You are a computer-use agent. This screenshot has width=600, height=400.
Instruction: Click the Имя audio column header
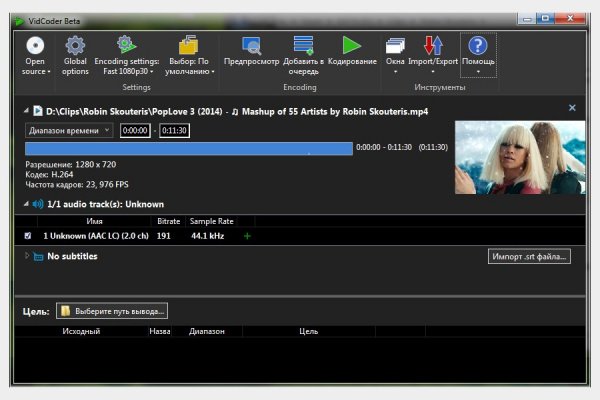point(94,221)
